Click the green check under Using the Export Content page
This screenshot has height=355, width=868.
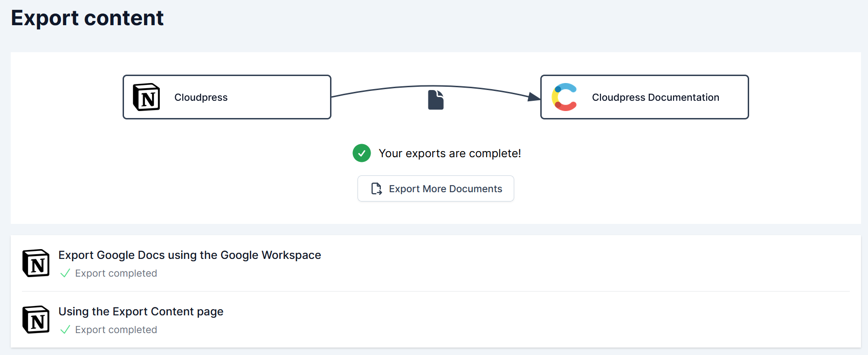[65, 329]
